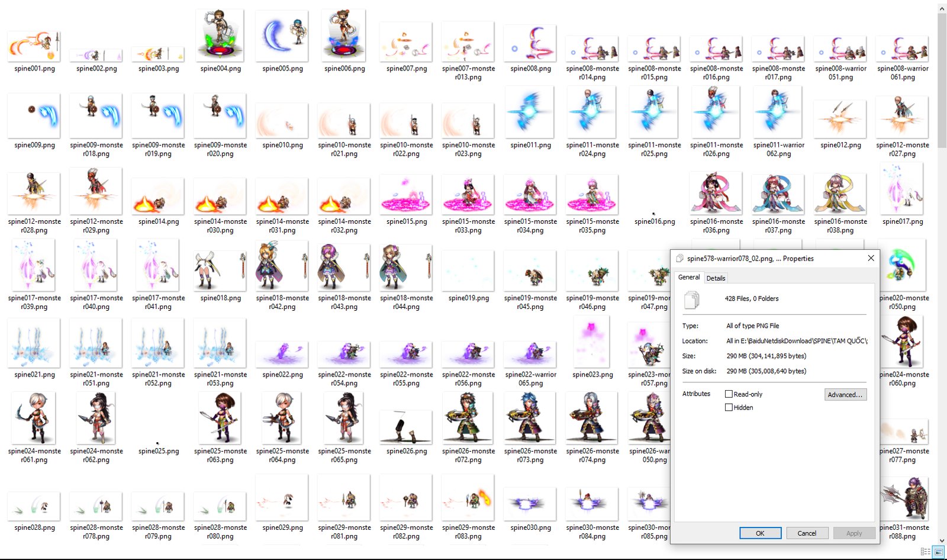The width and height of the screenshot is (947, 560).
Task: Switch to the General tab
Action: pyautogui.click(x=688, y=277)
